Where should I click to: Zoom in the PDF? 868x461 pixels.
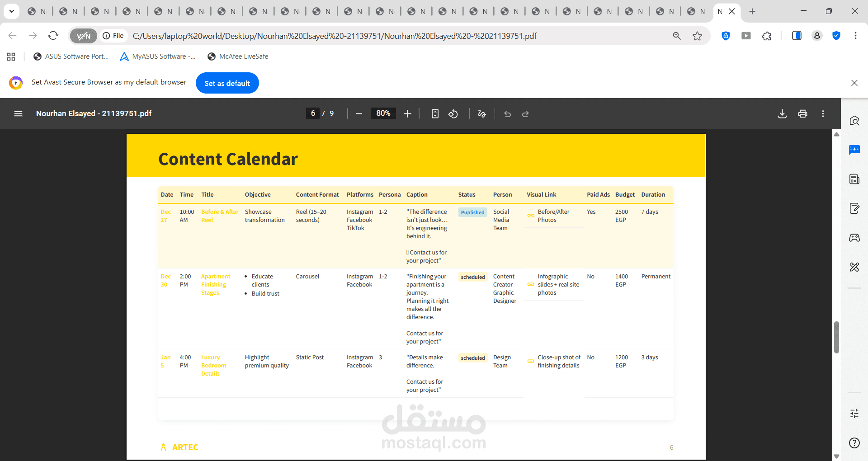(x=407, y=114)
